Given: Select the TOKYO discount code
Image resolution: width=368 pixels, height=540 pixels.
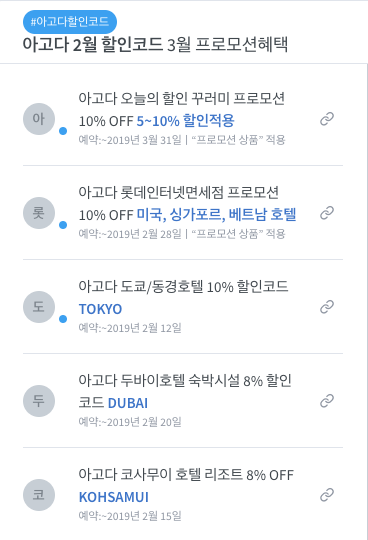Looking at the screenshot, I should [100, 309].
